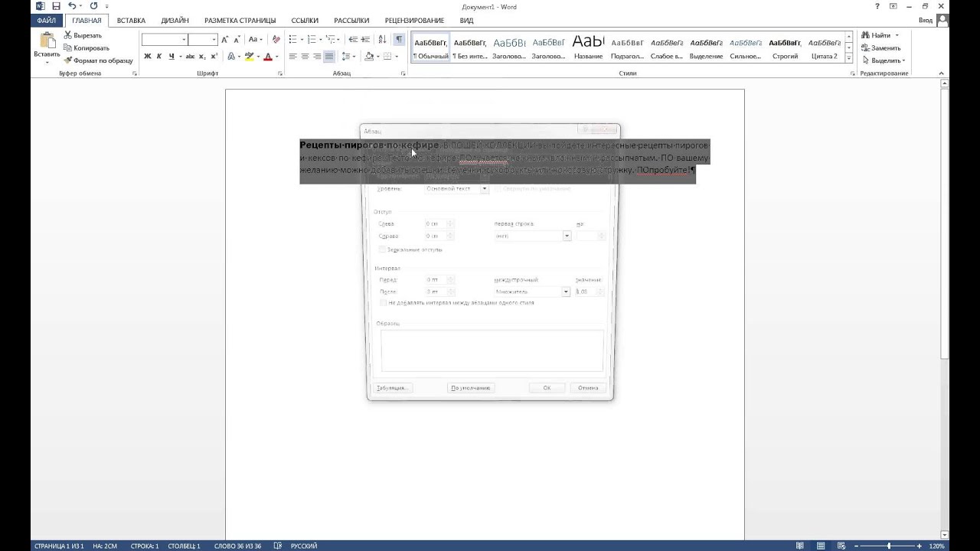Screen dimensions: 980x551
Task: Open the ФАЙЛ menu
Action: 46,20
